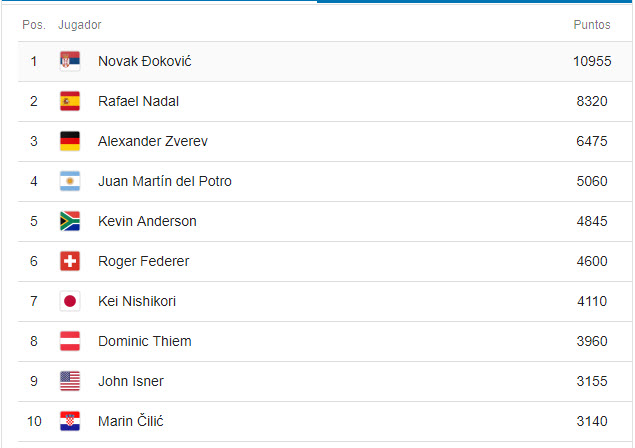The image size is (635, 448).
Task: Click the Pos. column header
Action: (34, 25)
